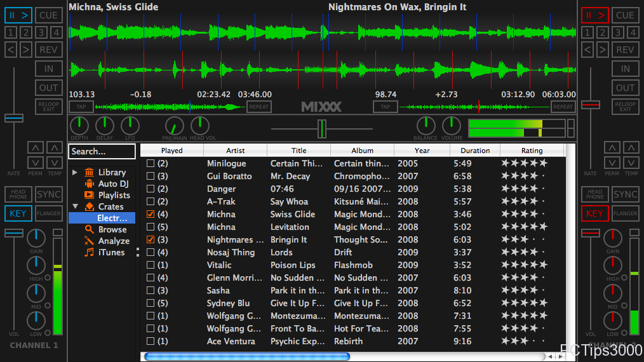644x362 pixels.
Task: Open Playlists icon in sidebar
Action: (89, 195)
